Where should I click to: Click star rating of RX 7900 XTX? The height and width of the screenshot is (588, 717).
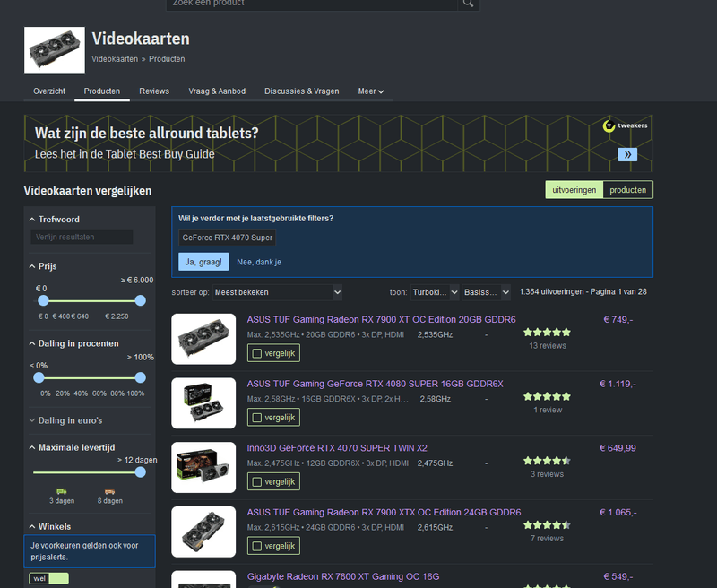(547, 525)
